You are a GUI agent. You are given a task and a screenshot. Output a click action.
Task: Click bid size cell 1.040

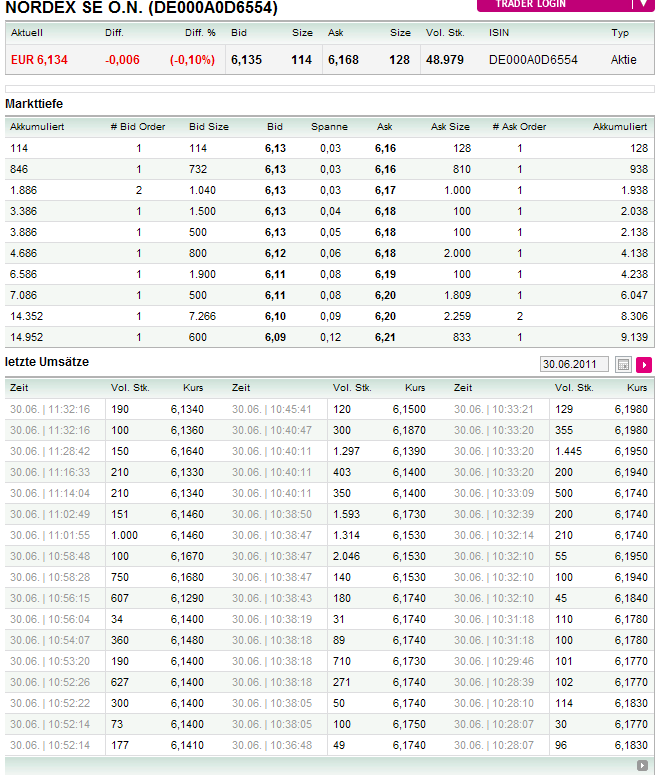[202, 190]
